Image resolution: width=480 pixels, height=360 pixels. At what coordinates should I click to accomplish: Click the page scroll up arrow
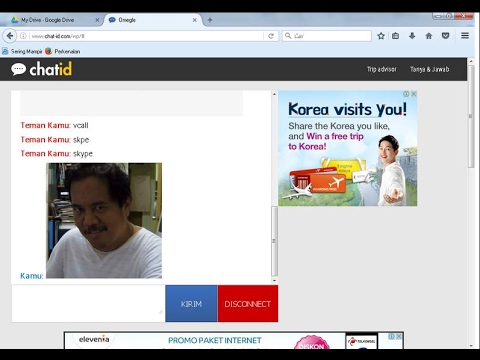click(x=471, y=62)
